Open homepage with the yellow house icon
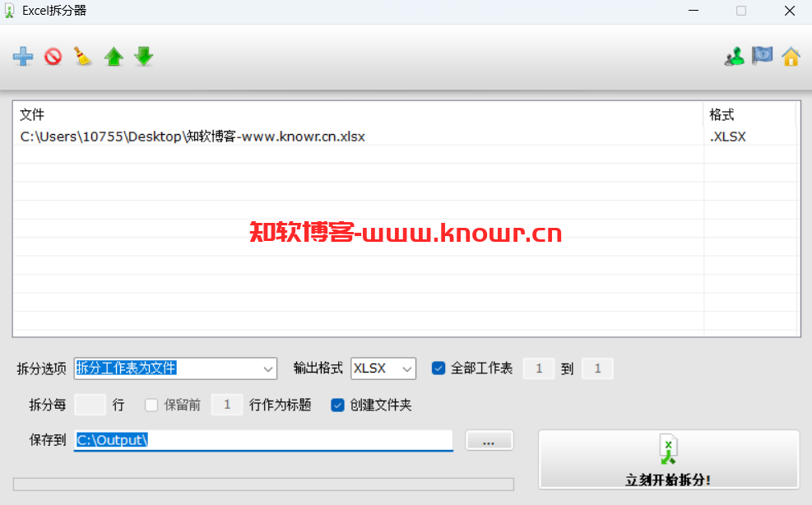812x505 pixels. pyautogui.click(x=791, y=57)
